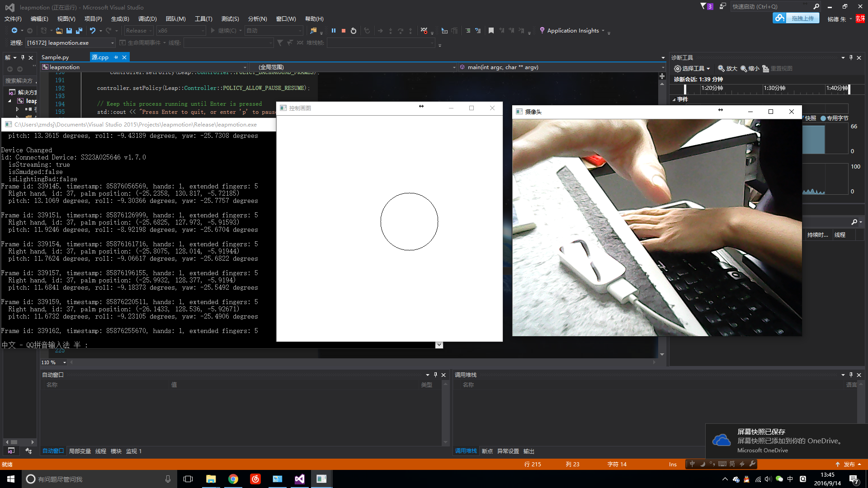Click the user account name 铭德 朱

pos(837,19)
